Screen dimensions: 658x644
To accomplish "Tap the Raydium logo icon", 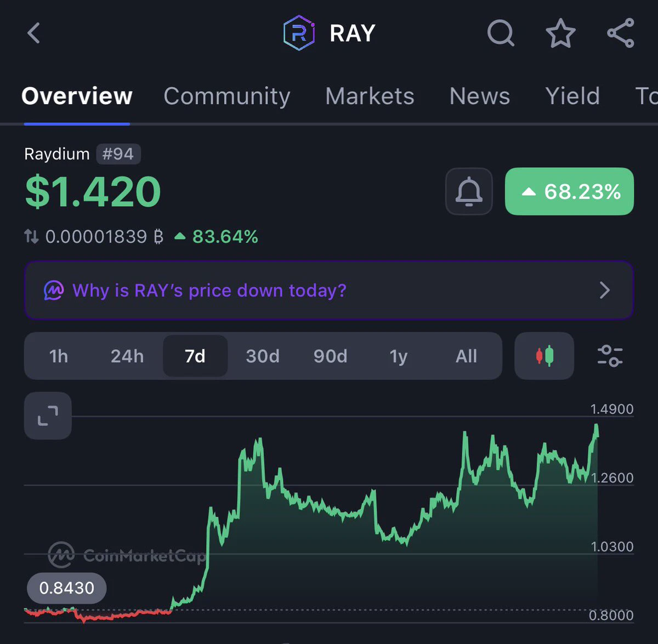I will point(299,33).
